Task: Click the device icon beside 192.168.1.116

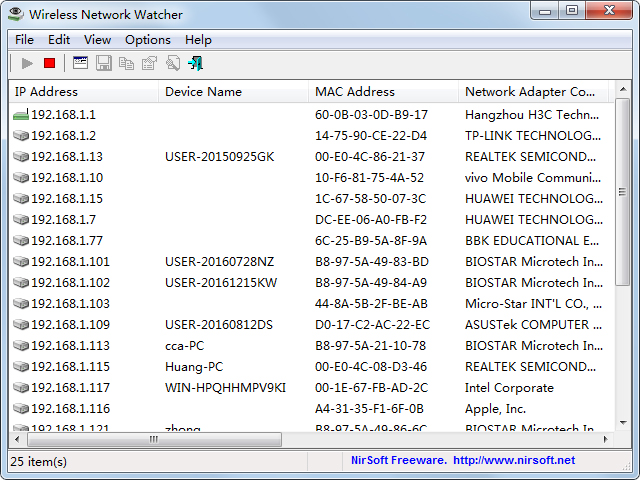Action: tap(21, 408)
